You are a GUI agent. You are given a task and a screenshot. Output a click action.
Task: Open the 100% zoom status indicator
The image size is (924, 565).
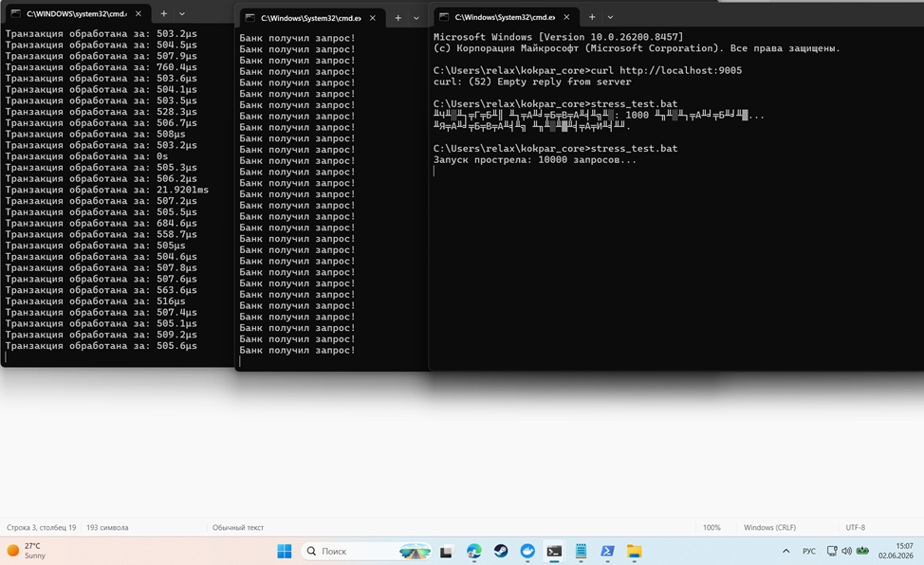pos(711,527)
